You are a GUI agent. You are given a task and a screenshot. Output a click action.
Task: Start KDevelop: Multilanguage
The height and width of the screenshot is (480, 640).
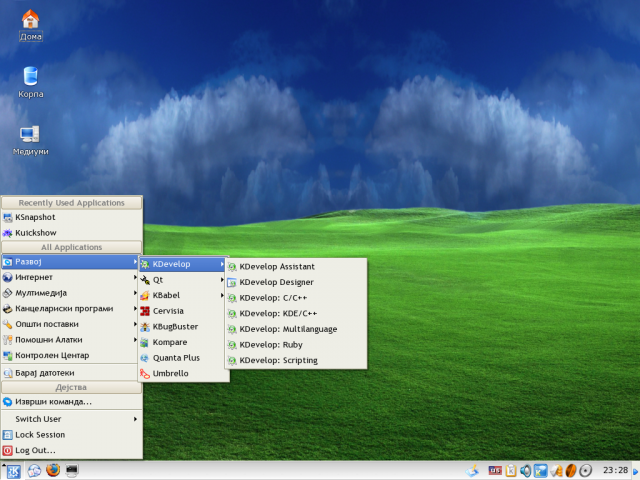[296, 329]
